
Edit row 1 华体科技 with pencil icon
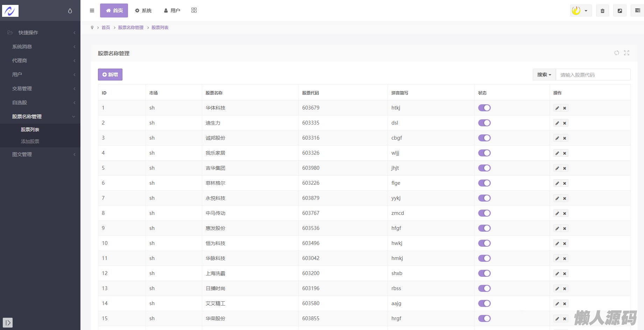(x=557, y=108)
